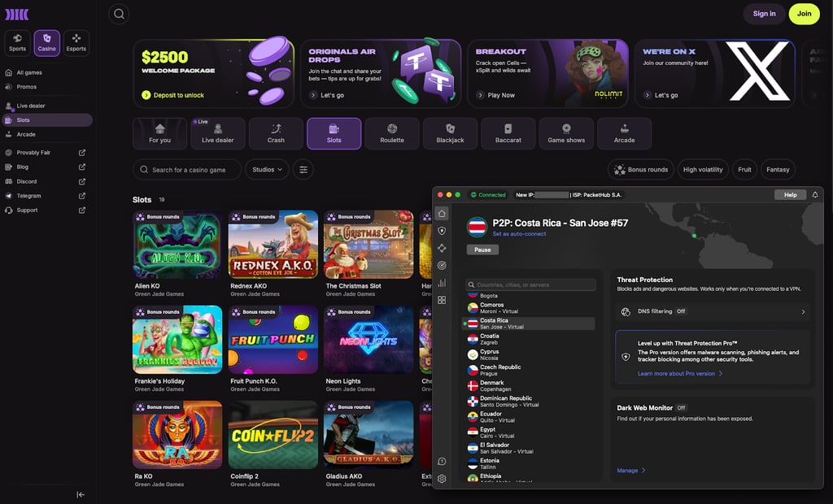Open the Studios dropdown
Viewport: 833px width, 504px height.
tap(267, 169)
